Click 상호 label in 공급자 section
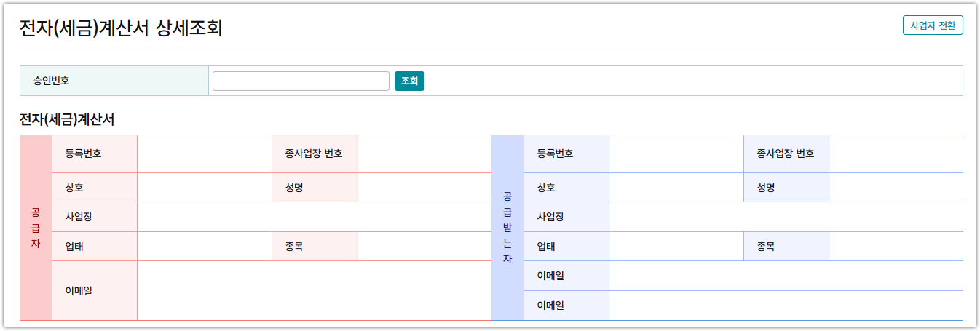This screenshot has height=331, width=980. 74,188
